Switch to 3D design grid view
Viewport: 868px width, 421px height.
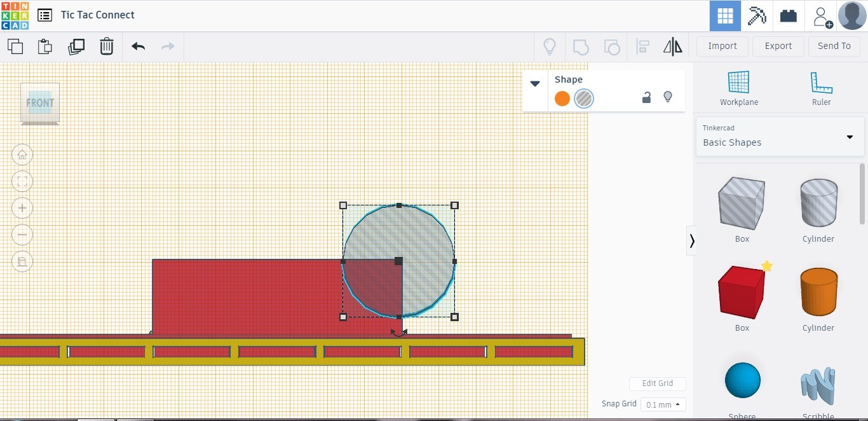[725, 16]
